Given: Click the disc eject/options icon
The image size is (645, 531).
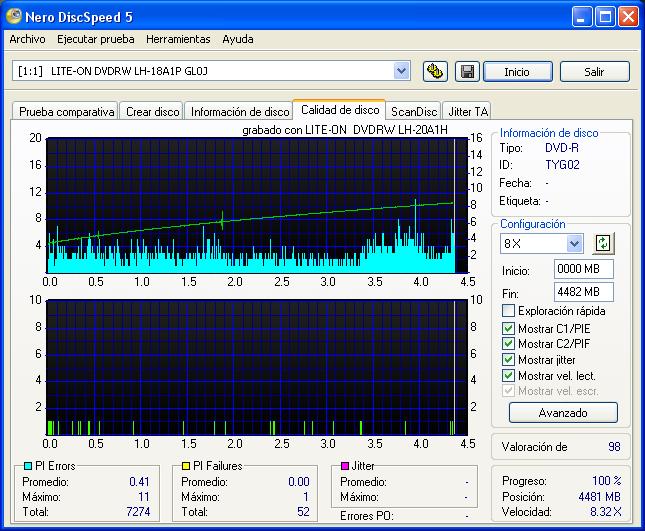Looking at the screenshot, I should [x=435, y=71].
